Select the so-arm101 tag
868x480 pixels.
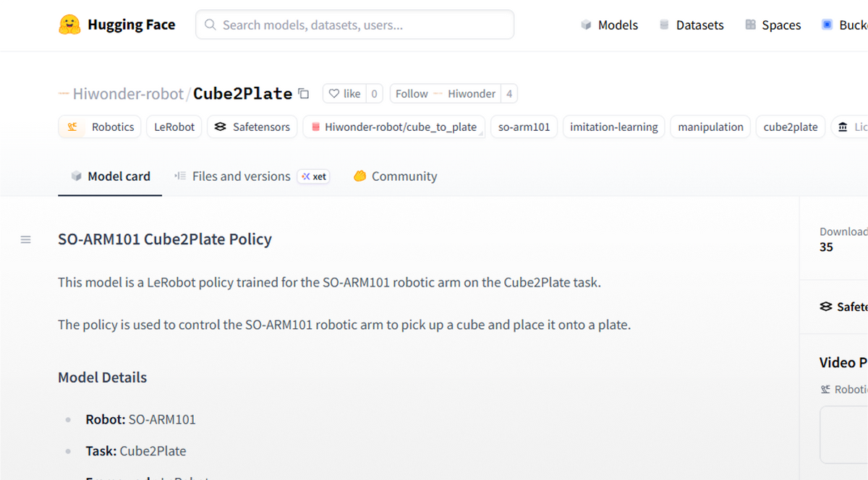click(524, 127)
